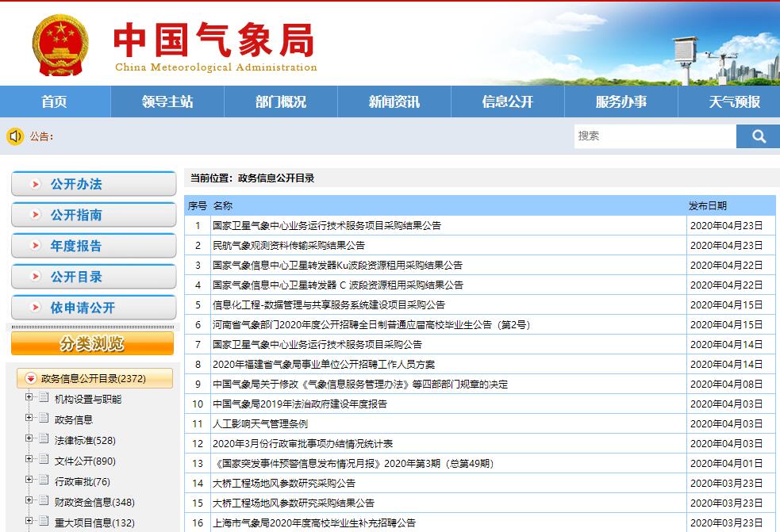780x532 pixels.
Task: Expand the 财政资金信息(348) tree node
Action: point(29,500)
